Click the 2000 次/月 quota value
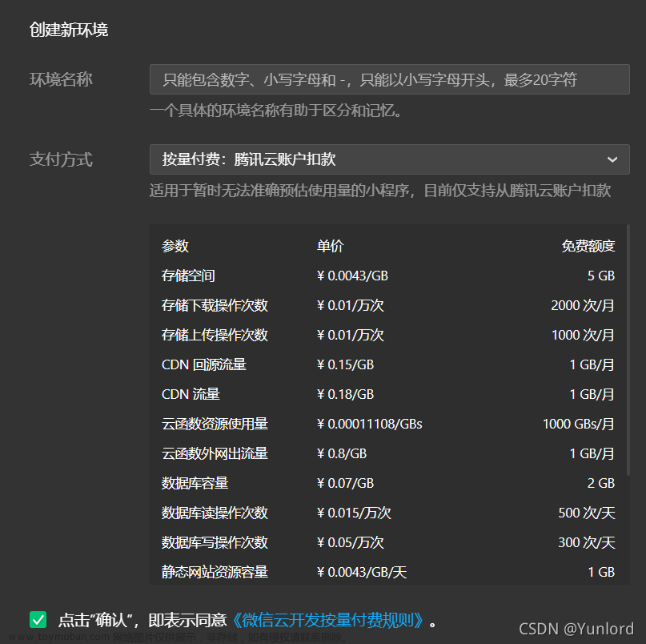Image resolution: width=646 pixels, height=644 pixels. [x=583, y=305]
